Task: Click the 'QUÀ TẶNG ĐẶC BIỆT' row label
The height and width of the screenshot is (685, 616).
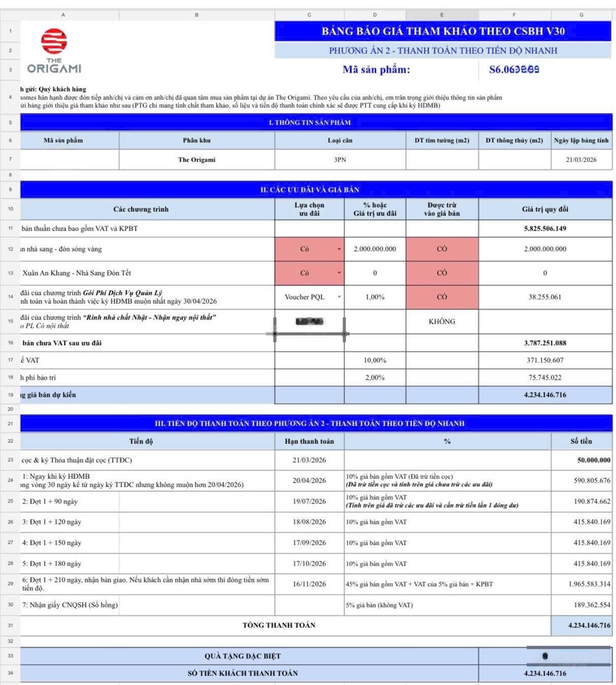Action: click(243, 656)
